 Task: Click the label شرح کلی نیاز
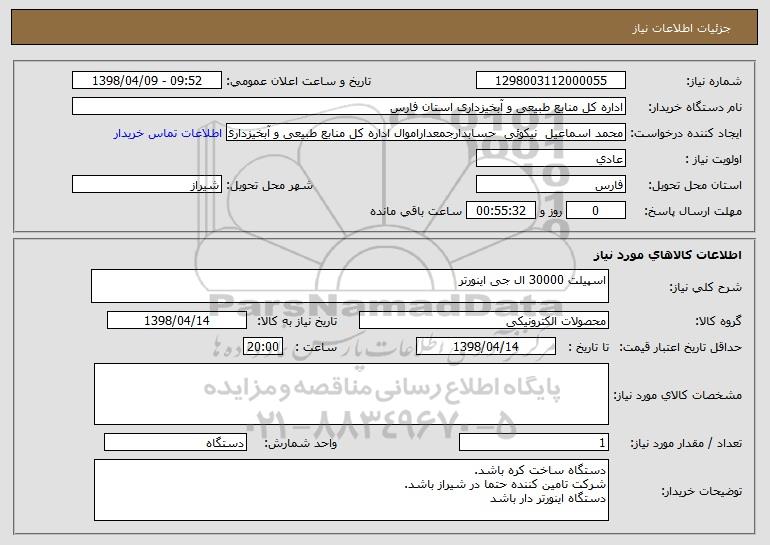point(706,287)
